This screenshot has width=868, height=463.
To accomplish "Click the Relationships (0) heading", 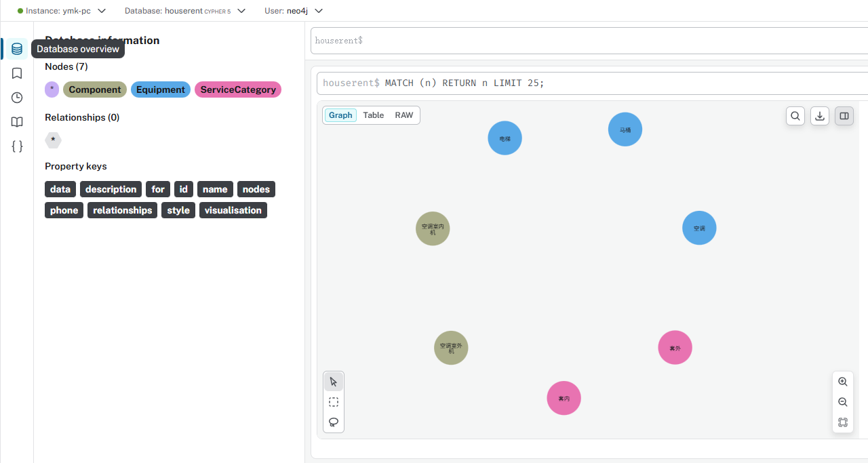I will coord(82,117).
